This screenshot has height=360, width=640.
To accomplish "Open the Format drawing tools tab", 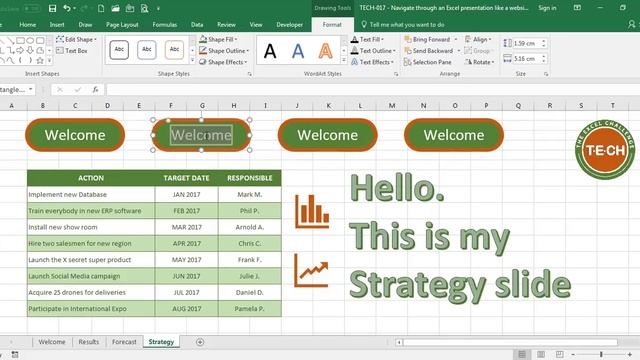I will 332,24.
